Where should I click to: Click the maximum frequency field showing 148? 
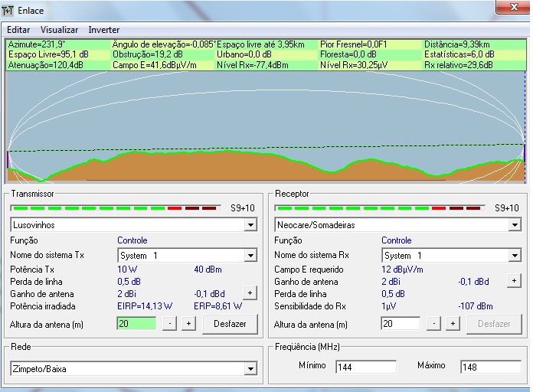click(x=490, y=367)
